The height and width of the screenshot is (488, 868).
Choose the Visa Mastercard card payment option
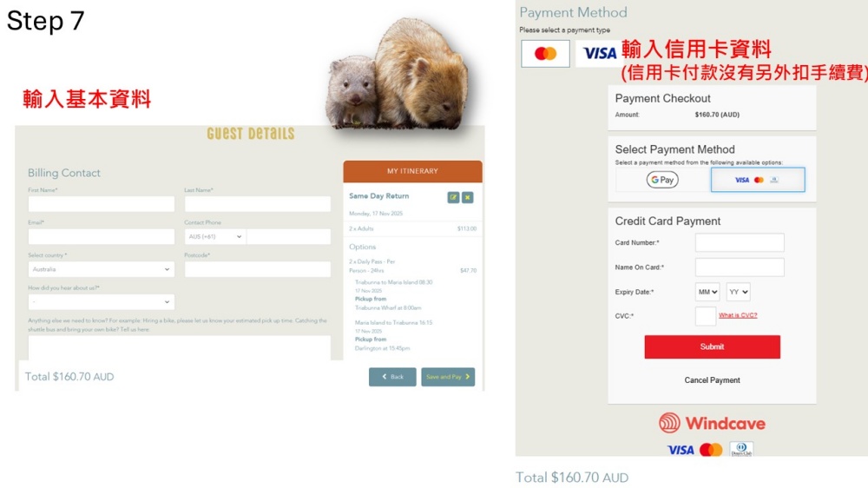757,180
